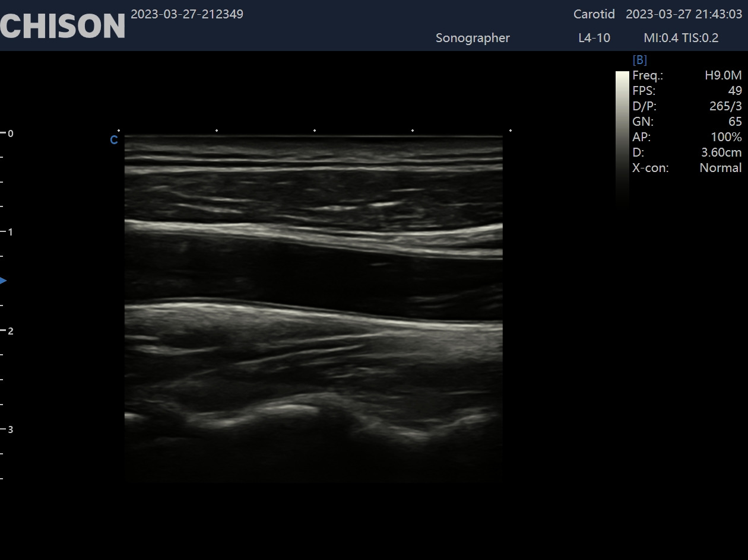Click the Carotid exam type label
The image size is (748, 560).
(594, 14)
